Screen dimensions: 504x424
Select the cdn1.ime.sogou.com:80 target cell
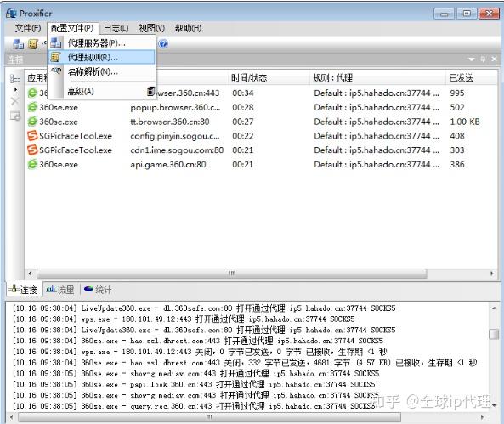[177, 150]
